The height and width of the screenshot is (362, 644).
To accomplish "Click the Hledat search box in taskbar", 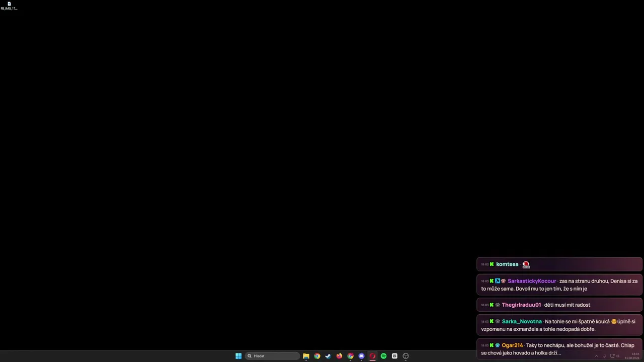I will click(272, 356).
